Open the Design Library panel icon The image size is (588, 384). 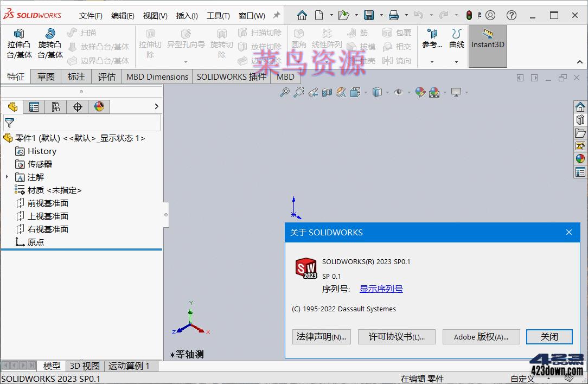580,119
